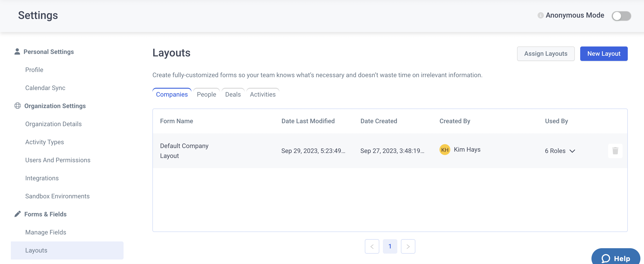
Task: Click the Forms & Fields pencil icon
Action: (x=18, y=214)
